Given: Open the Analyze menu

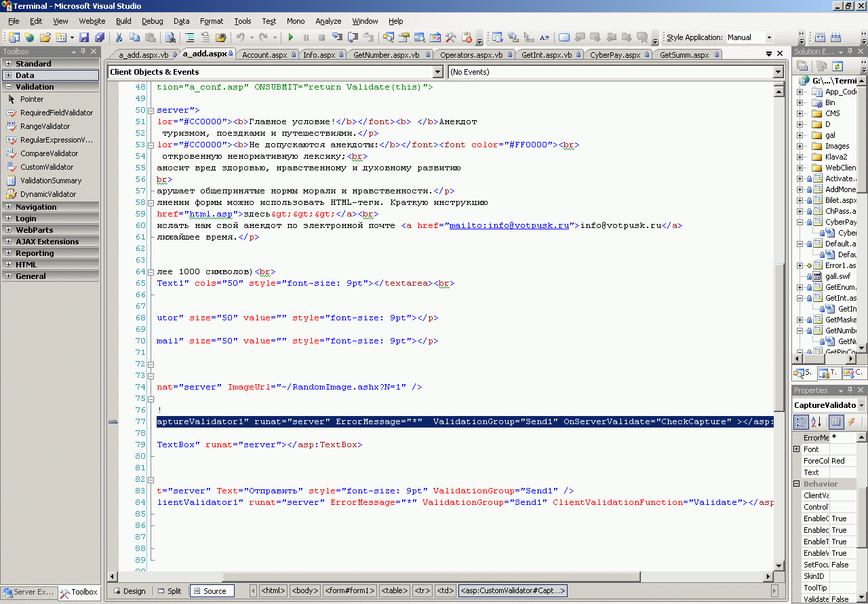Looking at the screenshot, I should click(328, 21).
